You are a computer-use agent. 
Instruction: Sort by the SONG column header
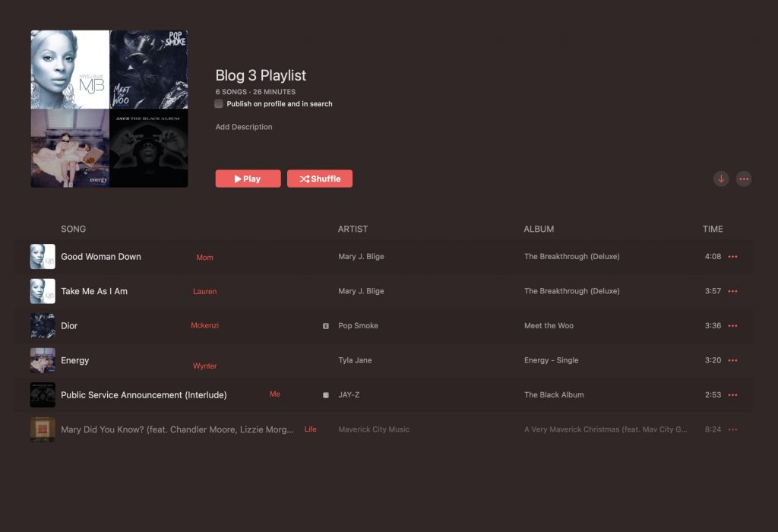point(74,229)
